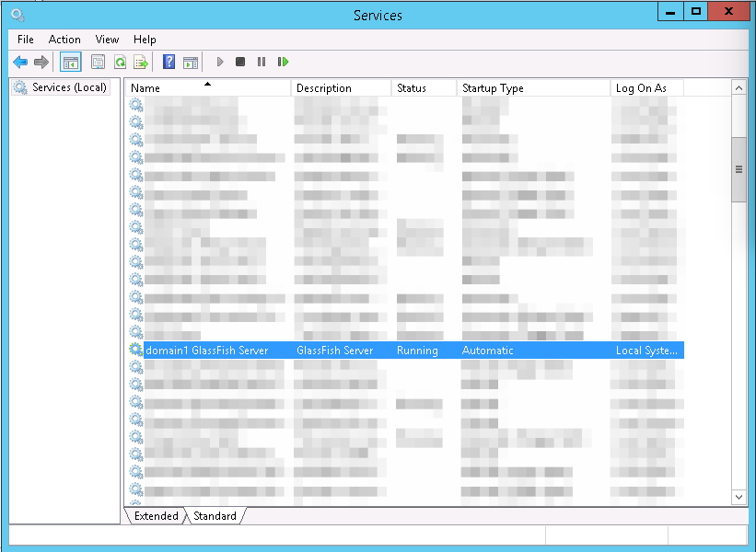Open the File menu
This screenshot has width=756, height=552.
(26, 40)
